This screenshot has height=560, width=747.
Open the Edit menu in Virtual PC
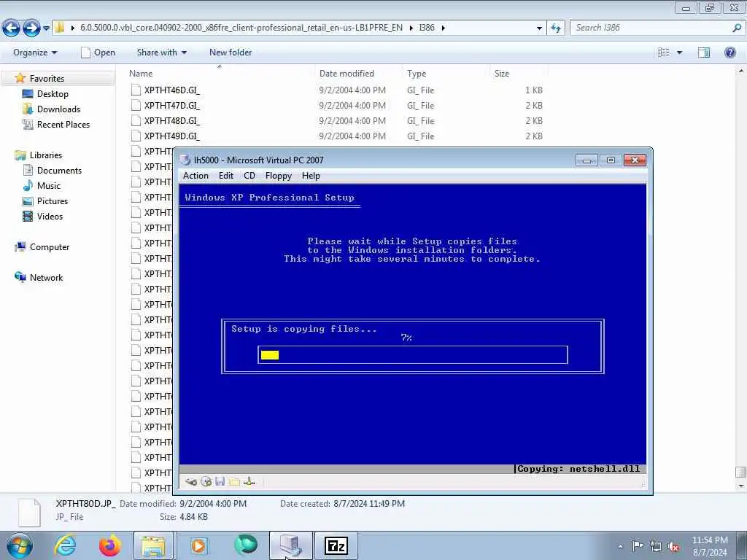pyautogui.click(x=226, y=176)
